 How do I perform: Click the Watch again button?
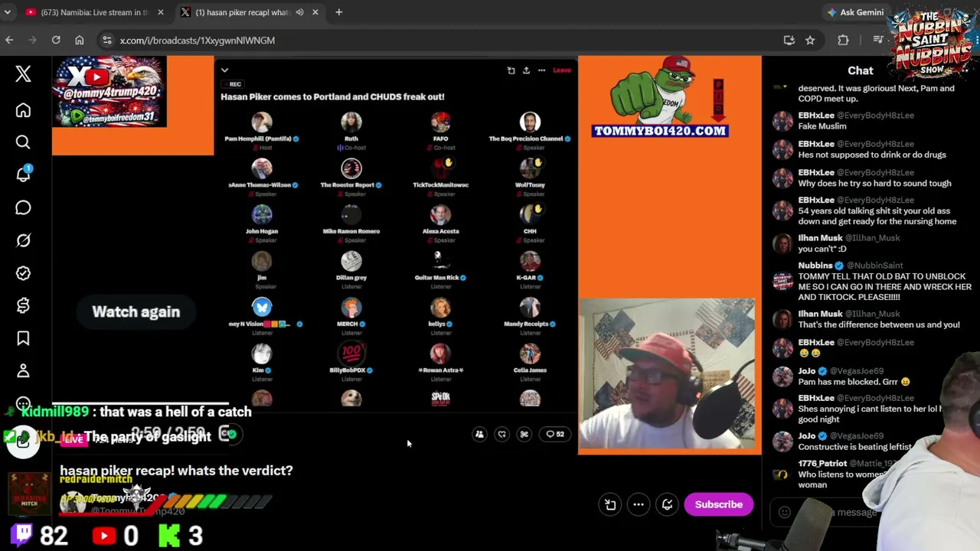[x=136, y=311]
